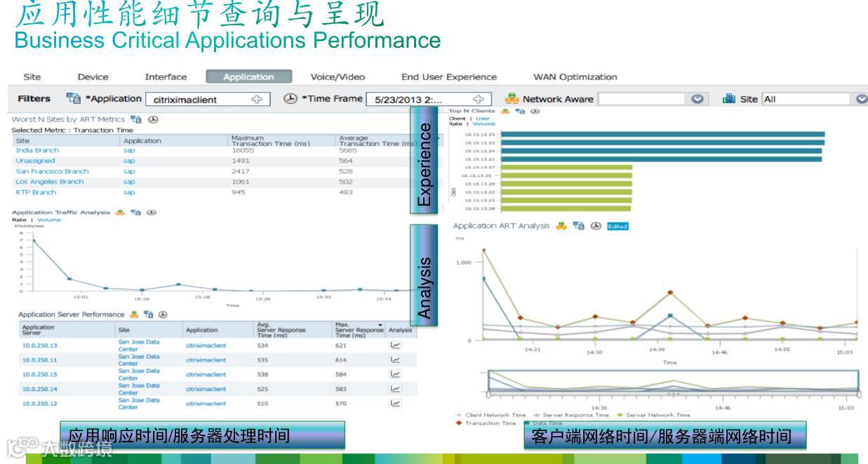Image resolution: width=868 pixels, height=464 pixels.
Task: Toggle Server Response Time legend series
Action: click(x=570, y=415)
